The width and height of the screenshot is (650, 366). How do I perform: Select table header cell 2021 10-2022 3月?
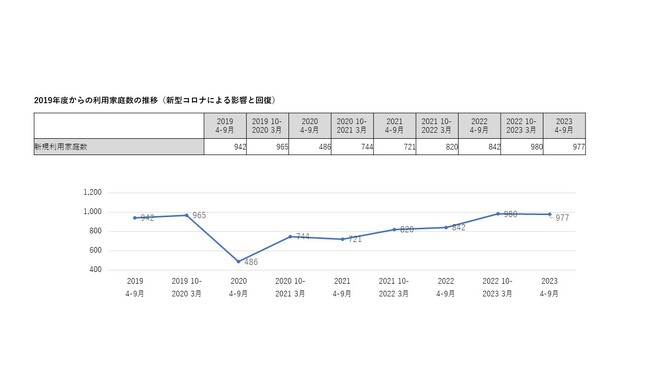pyautogui.click(x=437, y=126)
